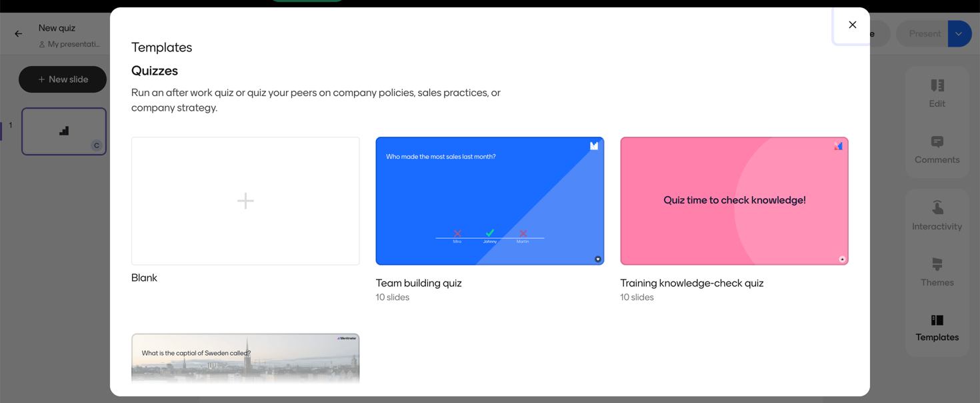Pick the Sweden capital quiz template
The width and height of the screenshot is (980, 403).
point(245,358)
